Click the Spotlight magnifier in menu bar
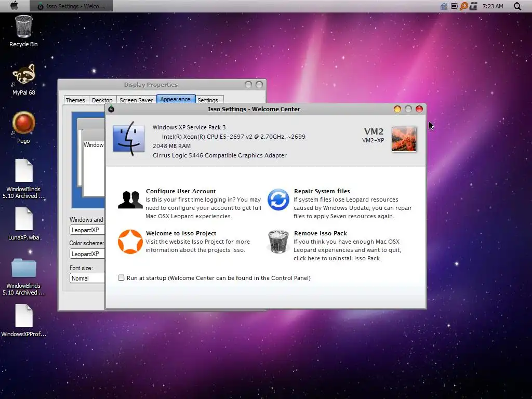Viewport: 532px width, 399px height. [517, 6]
